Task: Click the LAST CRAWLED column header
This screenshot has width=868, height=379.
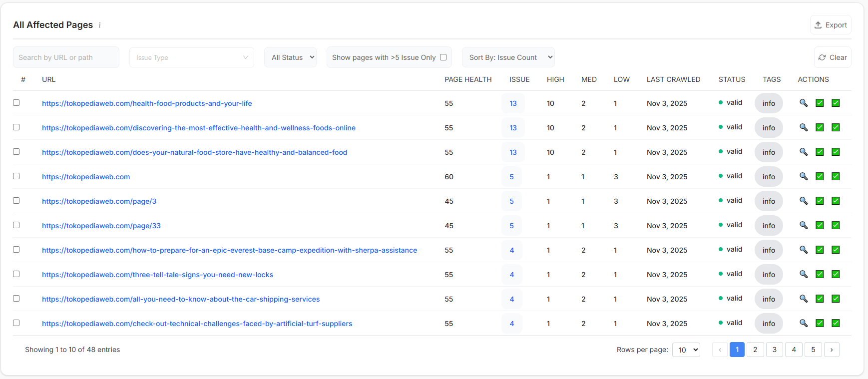Action: [x=673, y=79]
